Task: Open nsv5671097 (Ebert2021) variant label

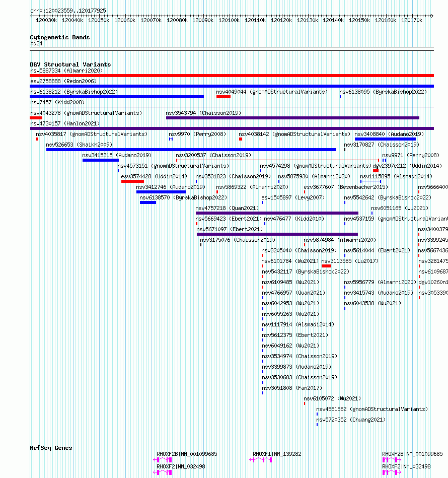Action: [x=230, y=229]
